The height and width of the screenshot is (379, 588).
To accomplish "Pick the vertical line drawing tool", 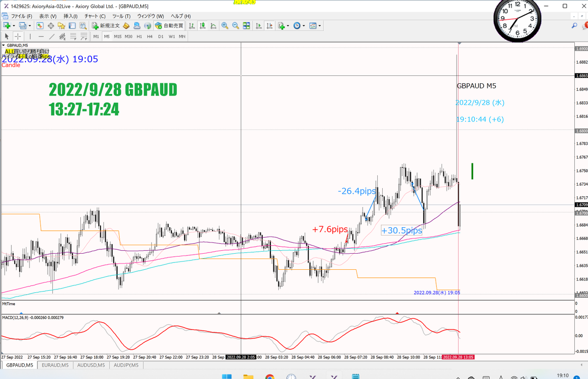I will point(30,36).
